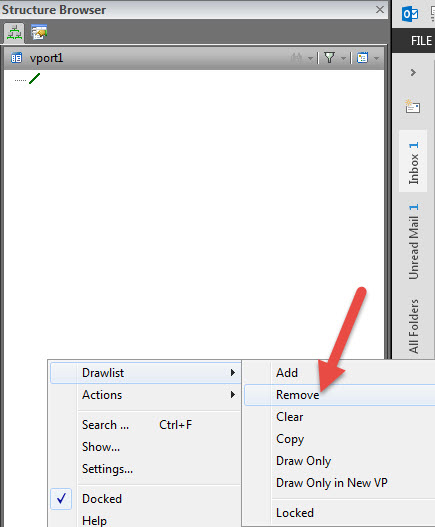435x527 pixels.
Task: Open Settings... from the context menu
Action: pos(145,469)
